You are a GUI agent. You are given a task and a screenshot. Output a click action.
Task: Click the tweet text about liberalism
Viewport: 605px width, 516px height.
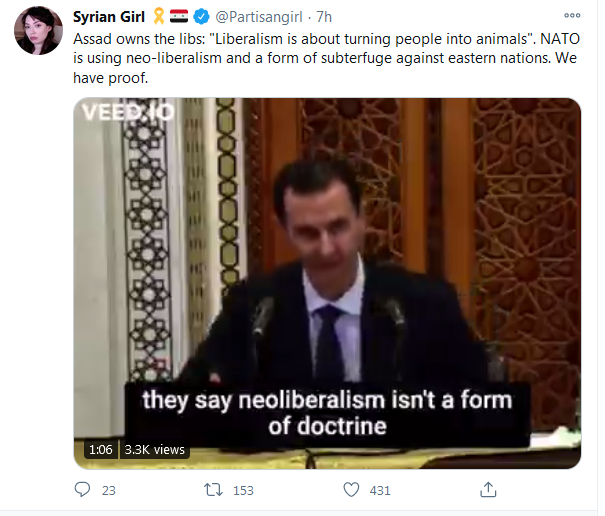326,58
